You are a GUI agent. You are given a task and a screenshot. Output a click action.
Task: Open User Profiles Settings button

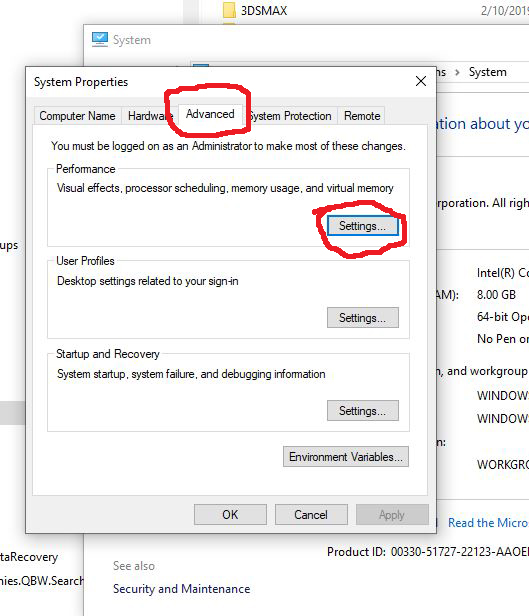(x=362, y=317)
